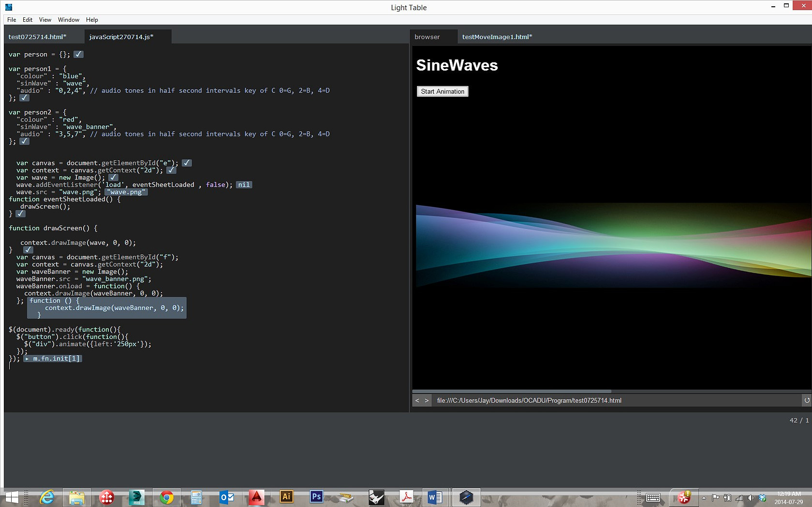The width and height of the screenshot is (812, 507).
Task: Open the File menu
Action: point(12,20)
